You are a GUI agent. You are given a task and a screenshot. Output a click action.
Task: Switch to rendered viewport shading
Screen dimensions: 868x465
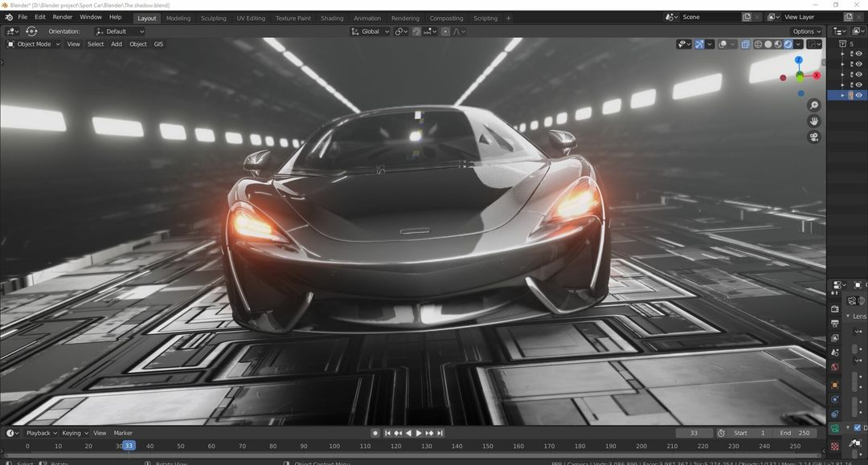click(789, 44)
